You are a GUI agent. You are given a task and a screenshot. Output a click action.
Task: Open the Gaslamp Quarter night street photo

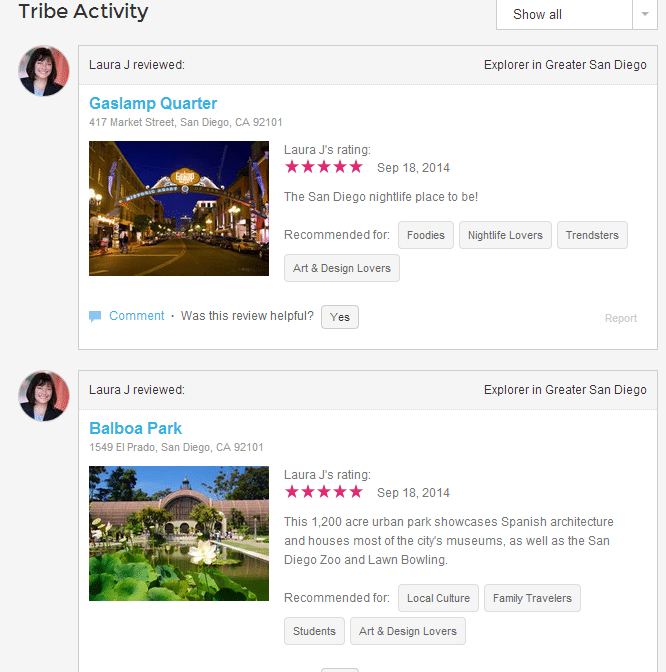179,208
